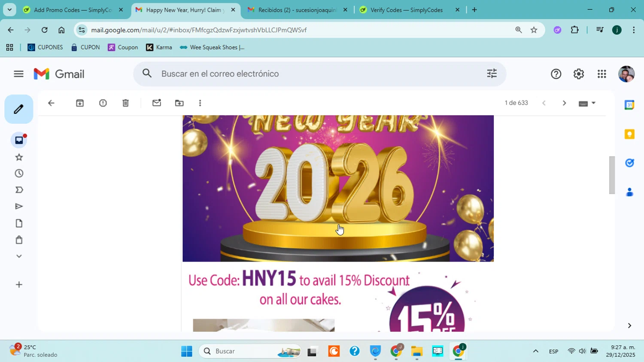This screenshot has width=644, height=362.
Task: Close the Happy New Year tab
Action: (233, 10)
